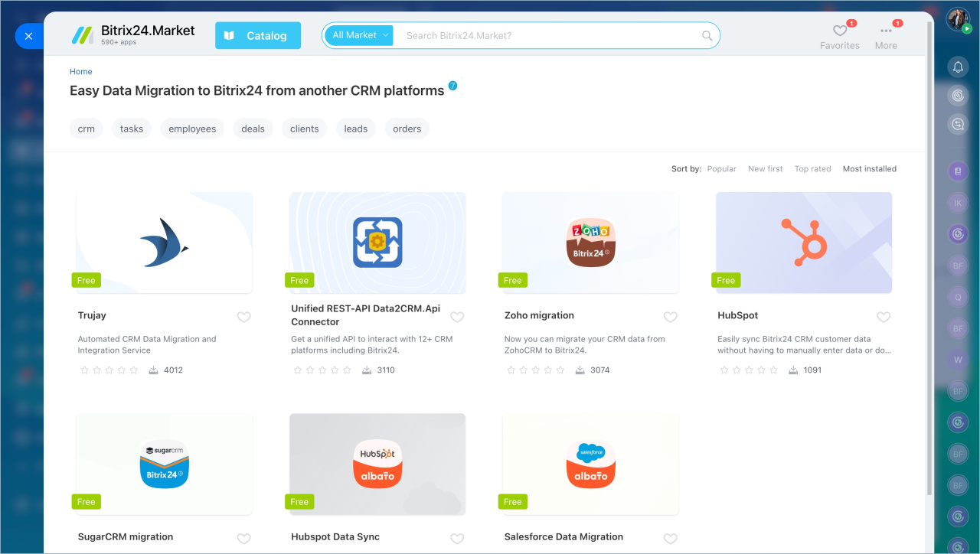This screenshot has height=554, width=980.
Task: Open the Zoho migration app icon
Action: [x=590, y=243]
